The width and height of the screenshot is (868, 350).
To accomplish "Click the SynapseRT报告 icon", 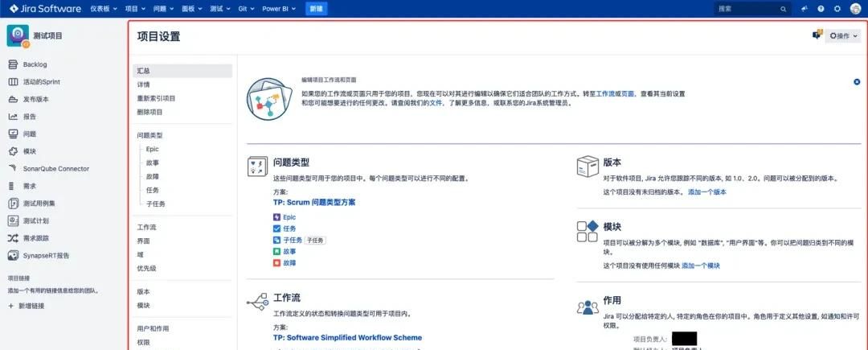I will [x=13, y=256].
